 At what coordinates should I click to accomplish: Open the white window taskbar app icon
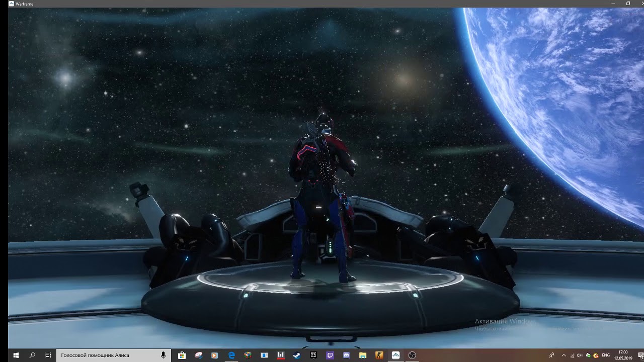pyautogui.click(x=264, y=355)
